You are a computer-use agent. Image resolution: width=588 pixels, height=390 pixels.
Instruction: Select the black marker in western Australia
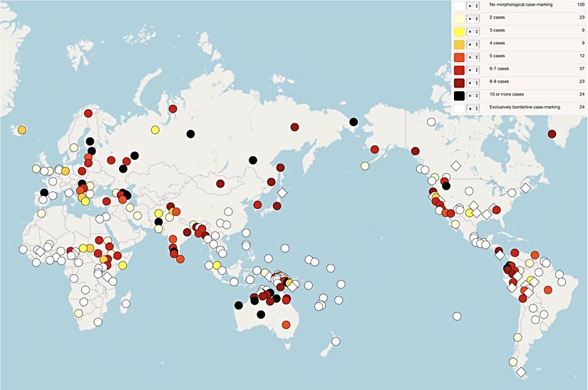click(238, 306)
